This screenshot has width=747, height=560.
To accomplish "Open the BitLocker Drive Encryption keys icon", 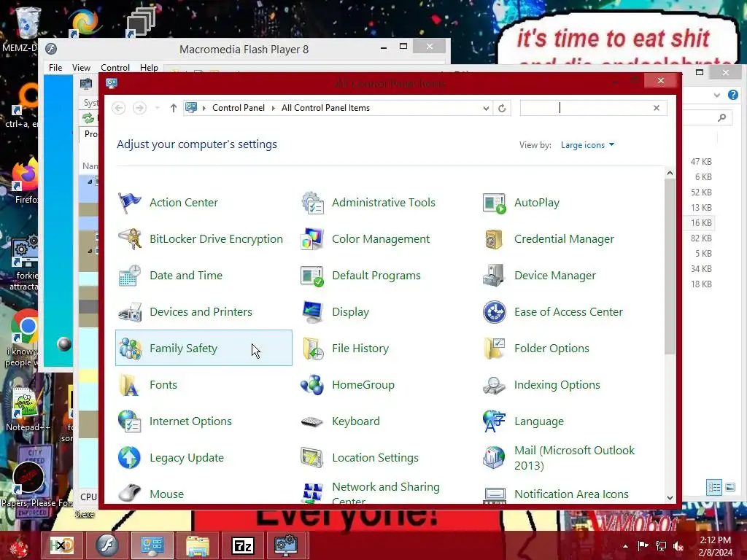I will (x=130, y=239).
